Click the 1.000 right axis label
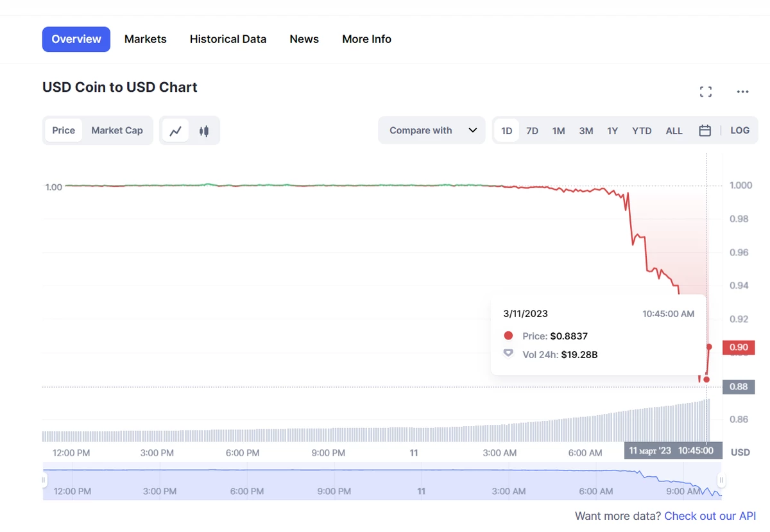The width and height of the screenshot is (770, 532). click(740, 185)
